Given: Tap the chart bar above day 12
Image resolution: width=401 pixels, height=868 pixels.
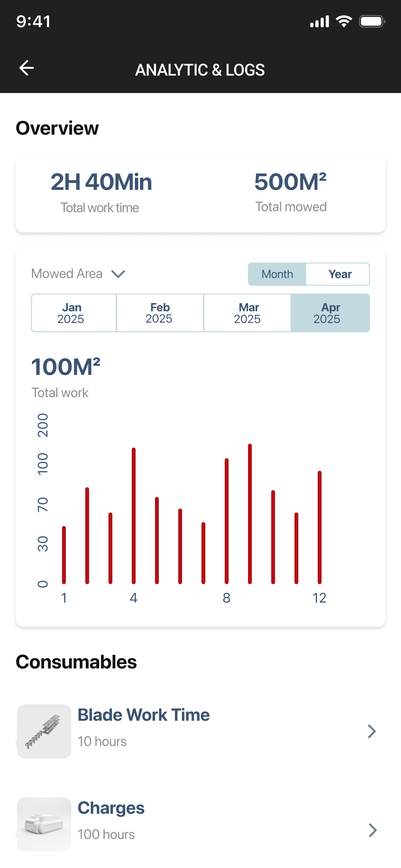Looking at the screenshot, I should (319, 527).
